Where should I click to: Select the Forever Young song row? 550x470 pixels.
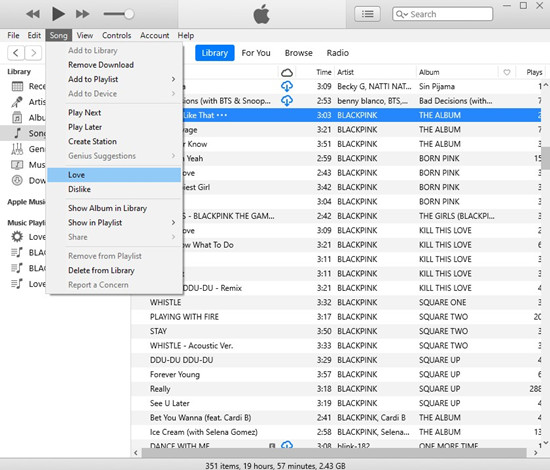[336, 374]
